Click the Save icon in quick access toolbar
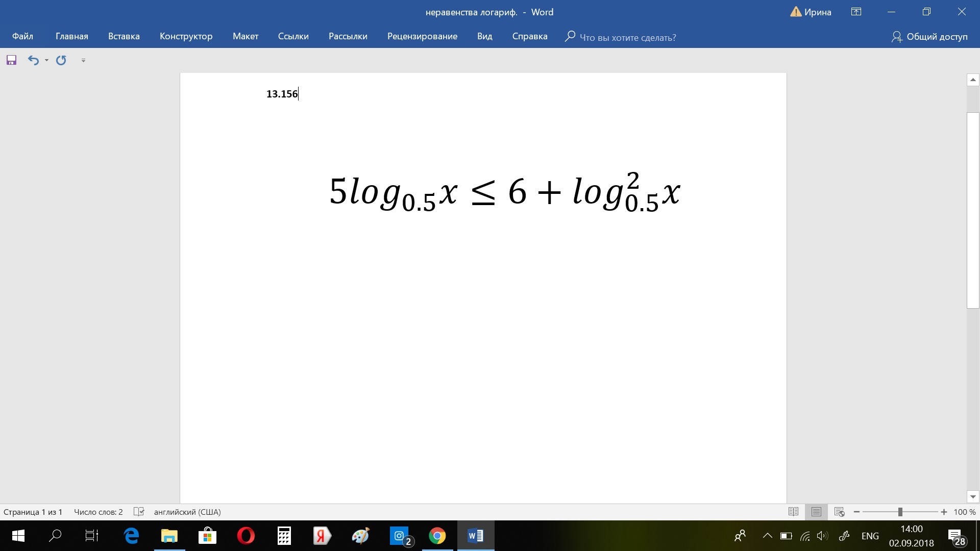 coord(11,60)
